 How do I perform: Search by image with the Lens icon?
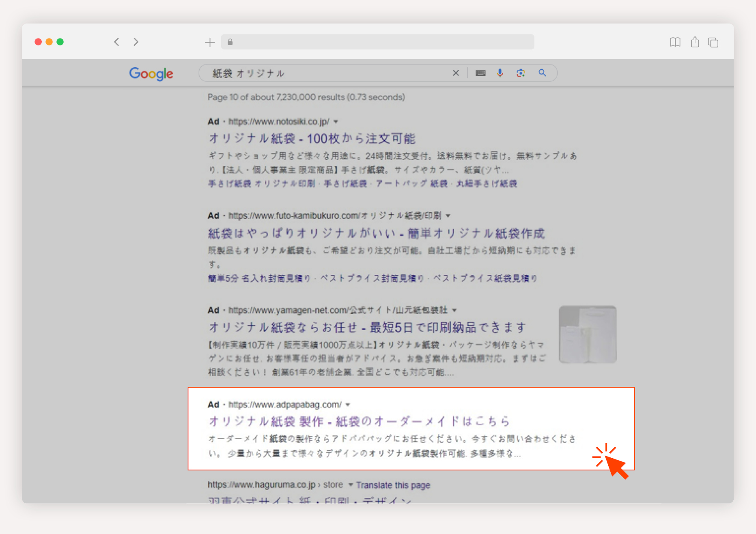[521, 73]
